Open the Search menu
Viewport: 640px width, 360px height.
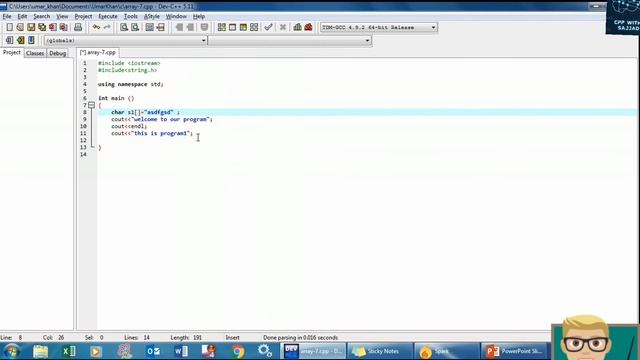tap(41, 16)
